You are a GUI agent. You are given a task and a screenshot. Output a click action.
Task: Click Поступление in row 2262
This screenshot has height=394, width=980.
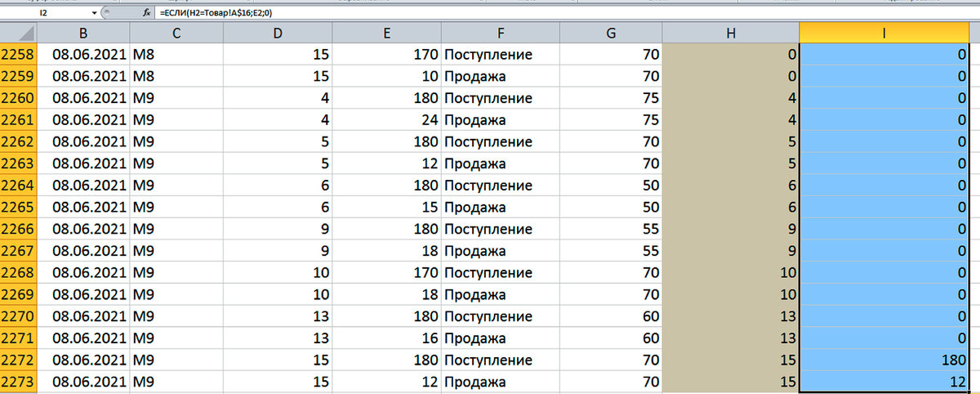pos(488,142)
